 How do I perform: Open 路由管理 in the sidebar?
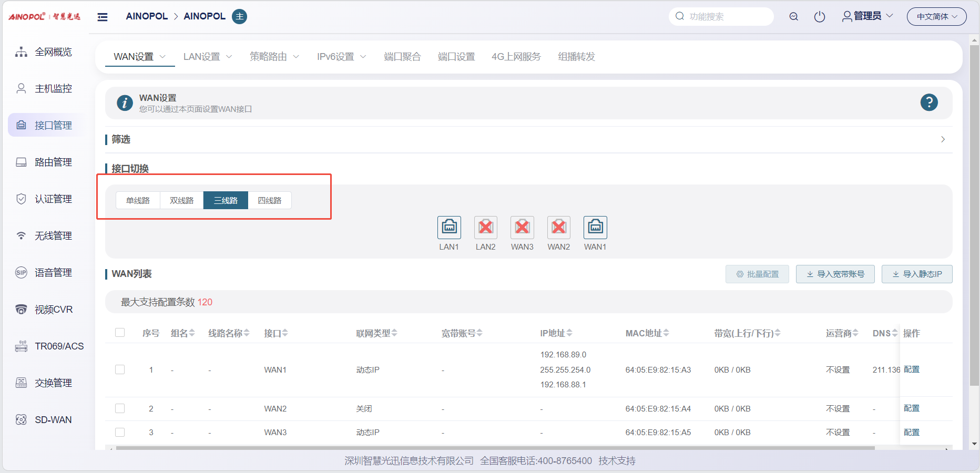point(53,162)
